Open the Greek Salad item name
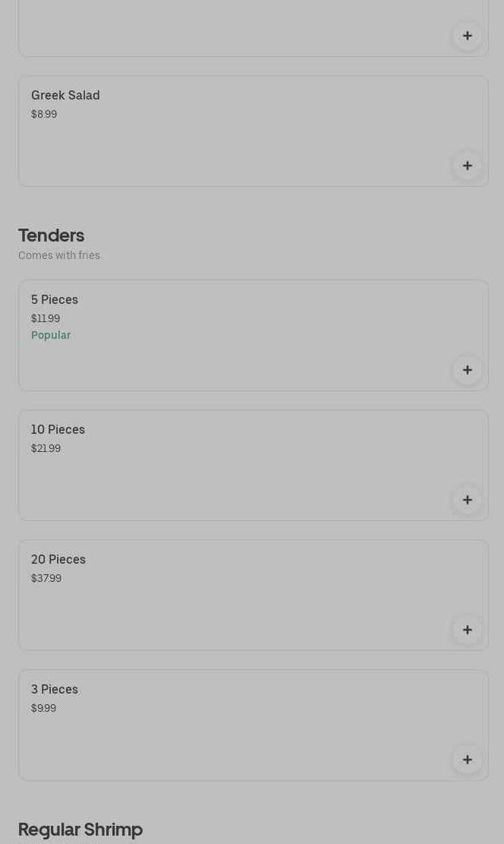 pos(65,96)
